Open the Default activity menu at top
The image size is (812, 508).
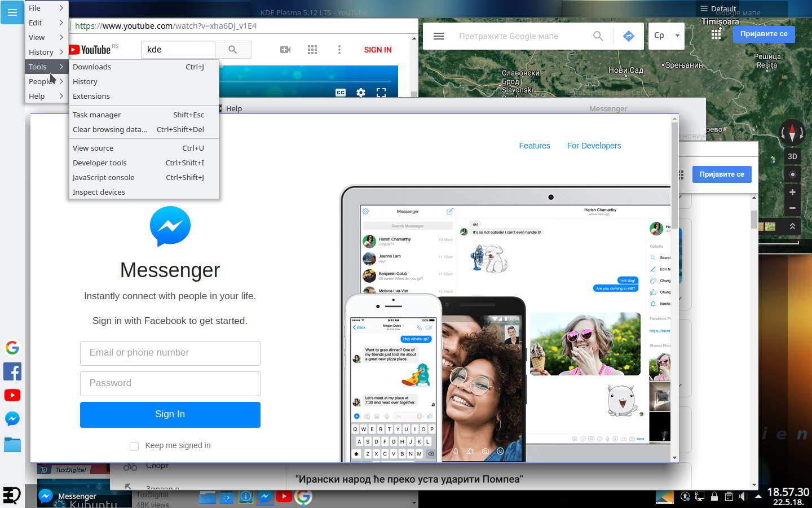pyautogui.click(x=718, y=8)
